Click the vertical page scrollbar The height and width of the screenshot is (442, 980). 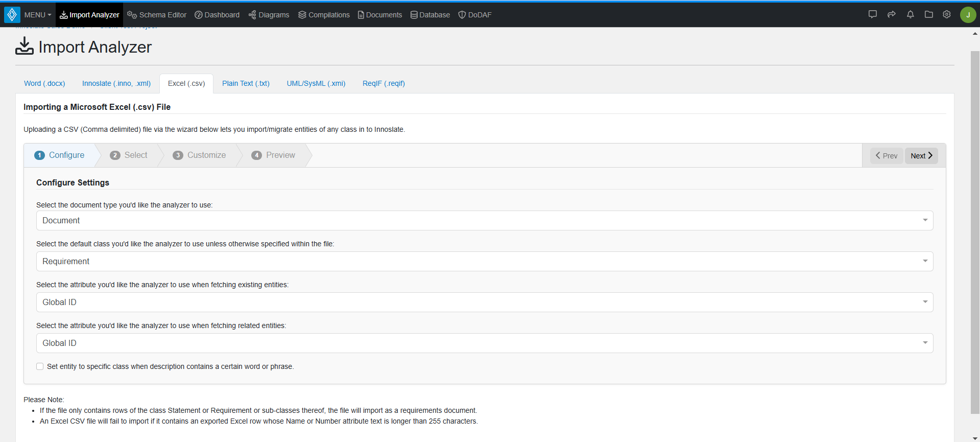[x=975, y=232]
